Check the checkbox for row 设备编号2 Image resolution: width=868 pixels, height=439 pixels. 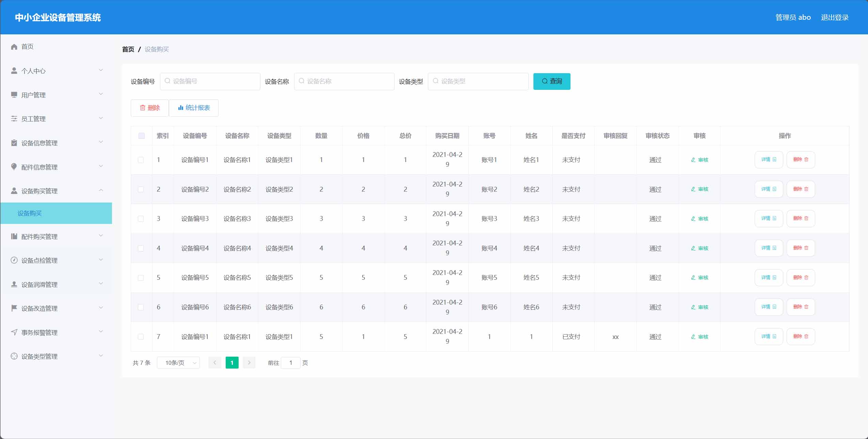pos(141,189)
